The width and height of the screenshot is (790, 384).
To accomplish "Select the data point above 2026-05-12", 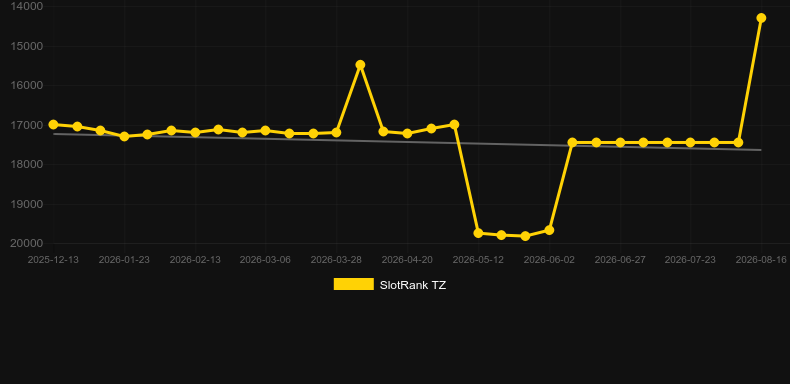I will click(478, 233).
